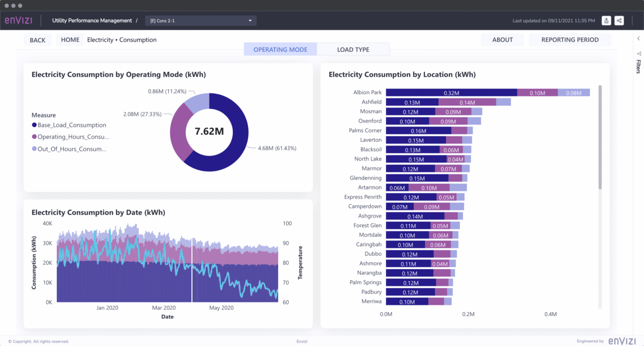Click the HOME button

[x=70, y=39]
